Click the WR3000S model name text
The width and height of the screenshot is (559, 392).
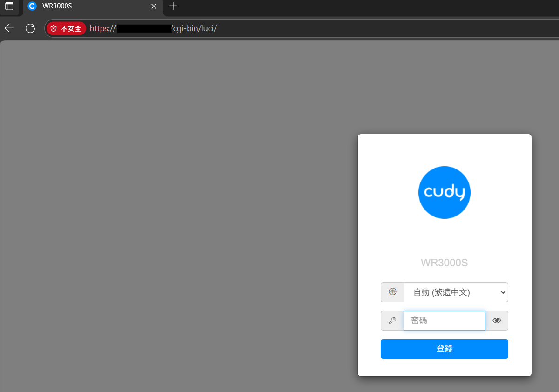tap(445, 263)
